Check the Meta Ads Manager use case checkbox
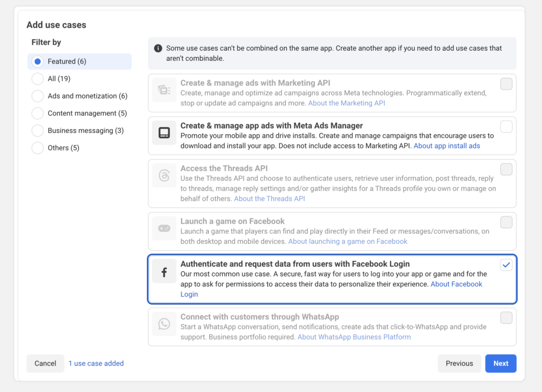 506,127
